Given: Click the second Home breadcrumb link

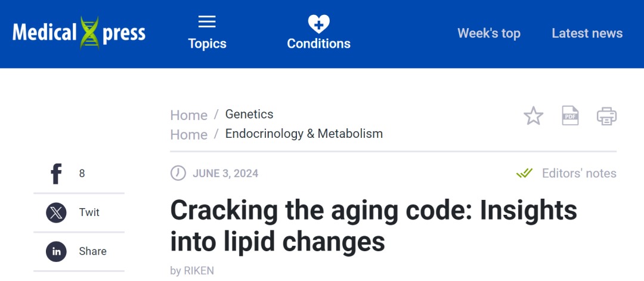Looking at the screenshot, I should [x=188, y=135].
